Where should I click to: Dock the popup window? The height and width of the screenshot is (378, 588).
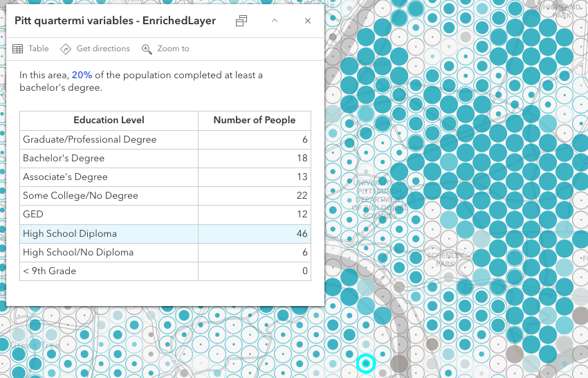pos(241,21)
